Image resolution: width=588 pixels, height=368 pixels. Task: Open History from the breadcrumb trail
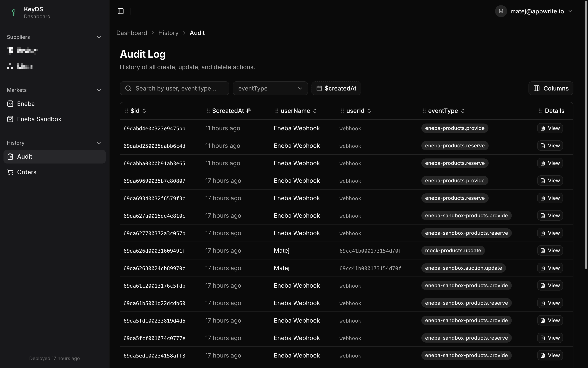click(168, 33)
